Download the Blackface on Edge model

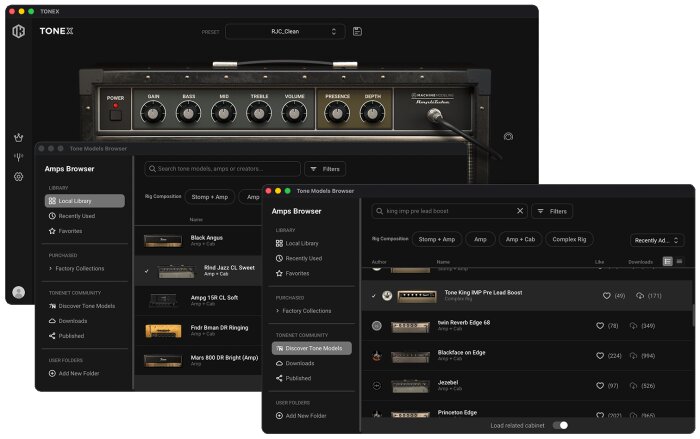pyautogui.click(x=633, y=356)
